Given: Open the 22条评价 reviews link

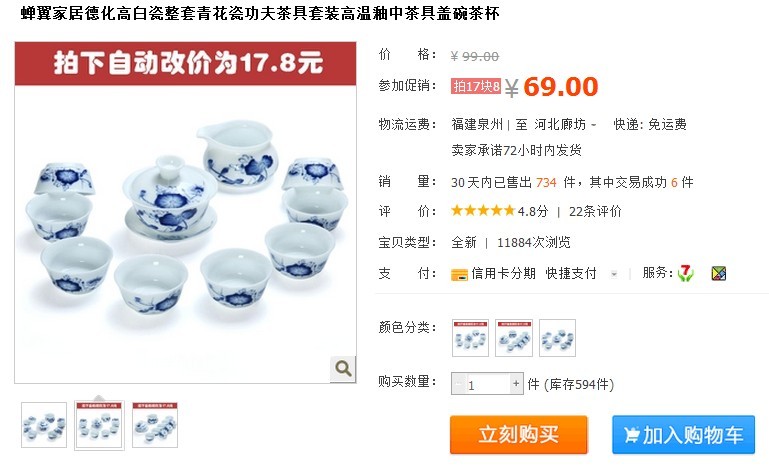Looking at the screenshot, I should coord(595,211).
